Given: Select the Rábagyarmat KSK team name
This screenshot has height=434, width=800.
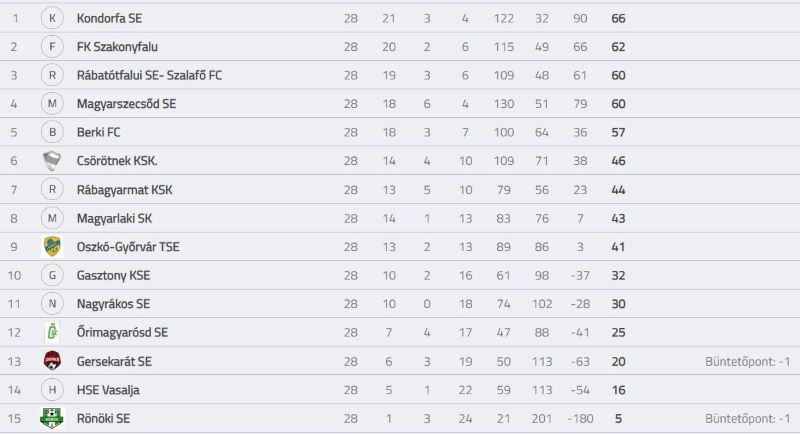Looking at the screenshot, I should pyautogui.click(x=124, y=190).
